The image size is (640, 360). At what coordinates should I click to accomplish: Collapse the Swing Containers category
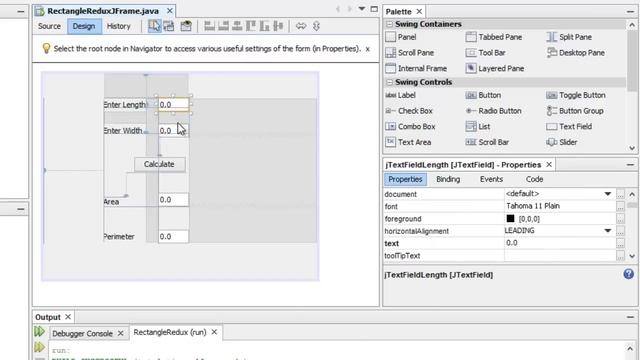(389, 24)
